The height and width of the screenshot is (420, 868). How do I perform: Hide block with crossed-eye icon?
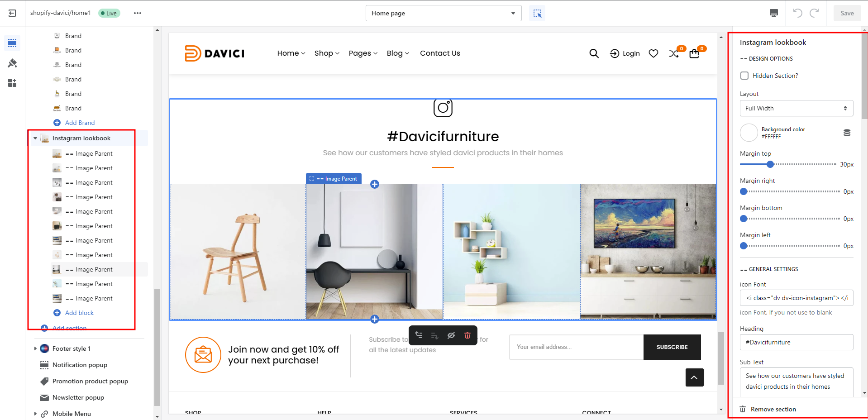click(x=451, y=335)
